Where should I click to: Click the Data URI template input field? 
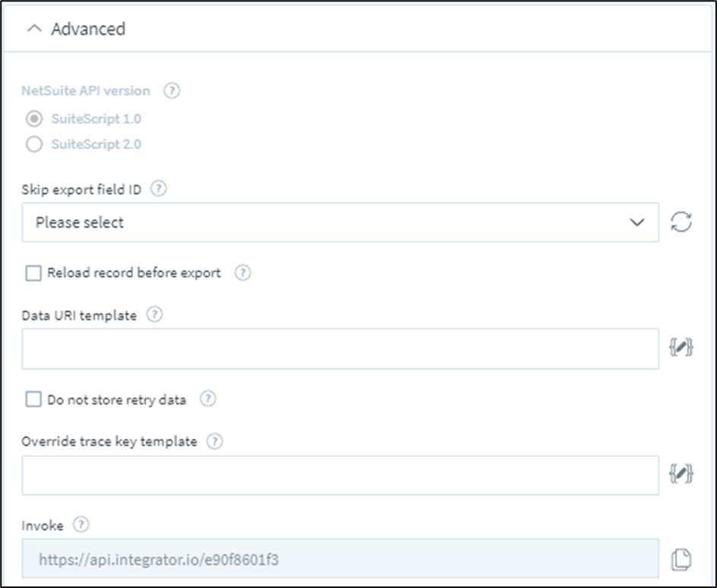340,348
